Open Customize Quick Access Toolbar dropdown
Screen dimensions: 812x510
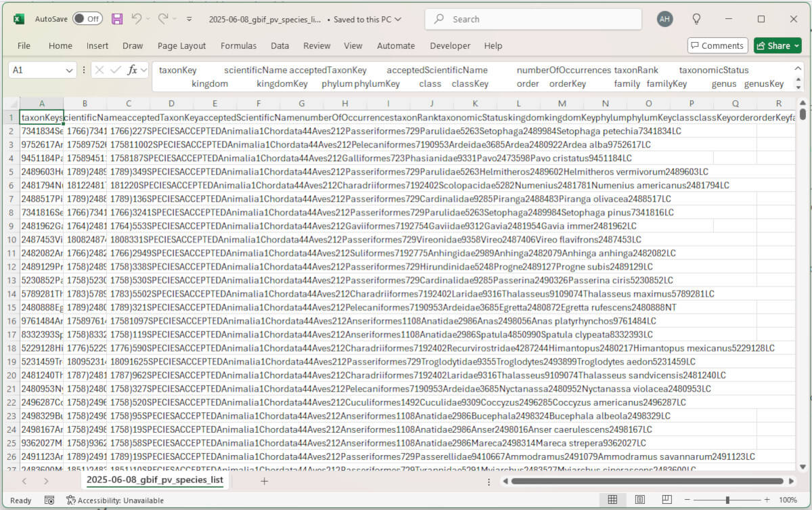tap(189, 20)
